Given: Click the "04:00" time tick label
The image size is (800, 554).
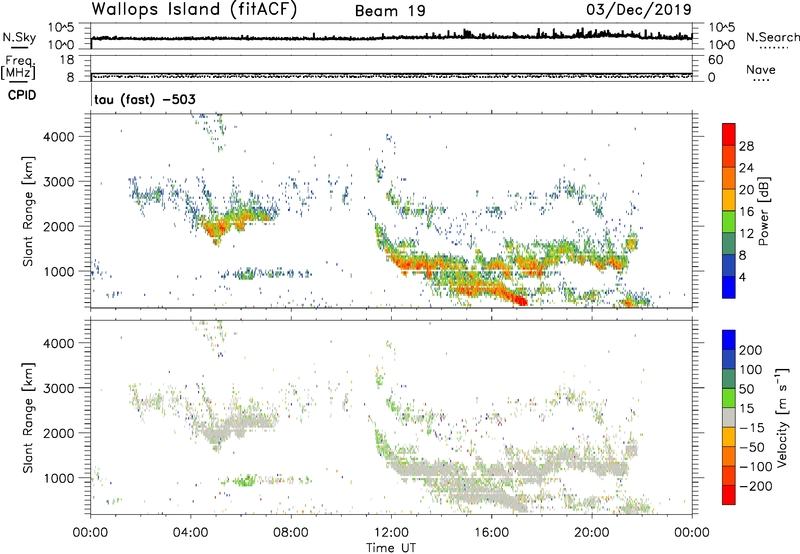Looking at the screenshot, I should point(191,533).
